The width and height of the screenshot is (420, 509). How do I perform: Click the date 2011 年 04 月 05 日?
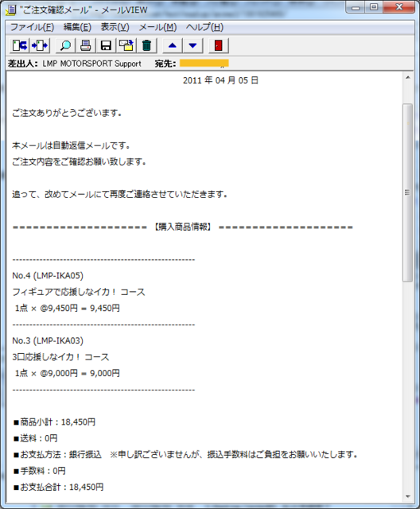(x=220, y=80)
